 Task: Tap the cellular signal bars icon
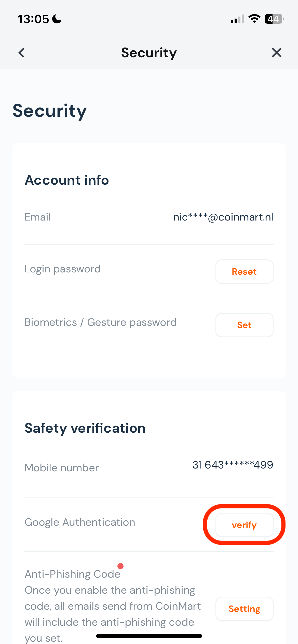[237, 19]
